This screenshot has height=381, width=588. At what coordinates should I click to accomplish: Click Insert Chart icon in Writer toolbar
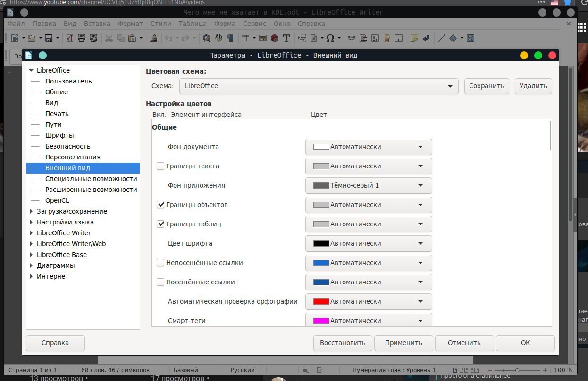click(275, 38)
